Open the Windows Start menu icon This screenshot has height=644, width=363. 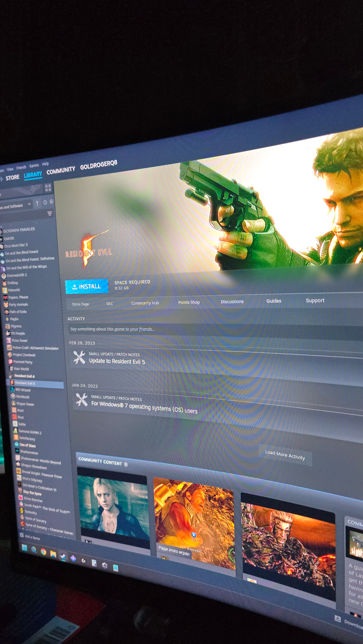point(24,548)
